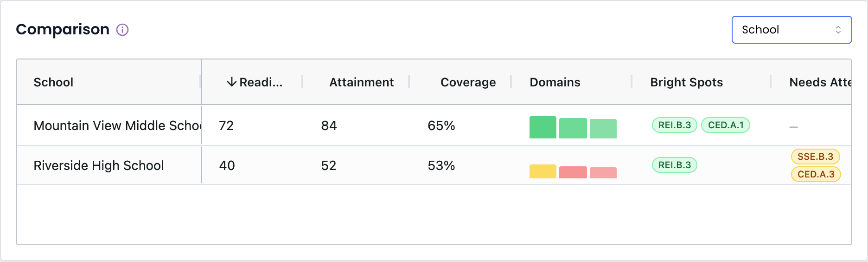Sort by the Coverage column header
868x262 pixels.
point(468,82)
